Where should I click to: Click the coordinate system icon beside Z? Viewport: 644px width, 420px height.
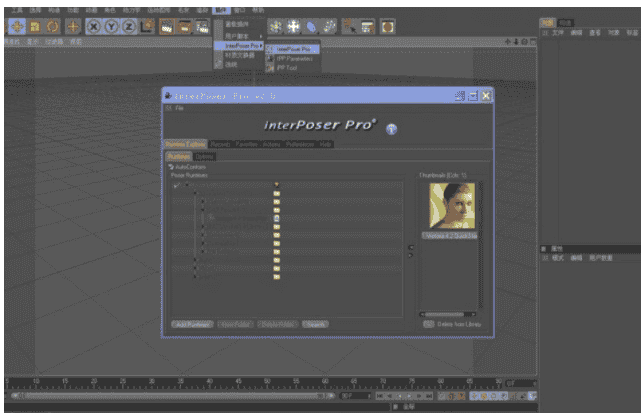click(x=147, y=27)
